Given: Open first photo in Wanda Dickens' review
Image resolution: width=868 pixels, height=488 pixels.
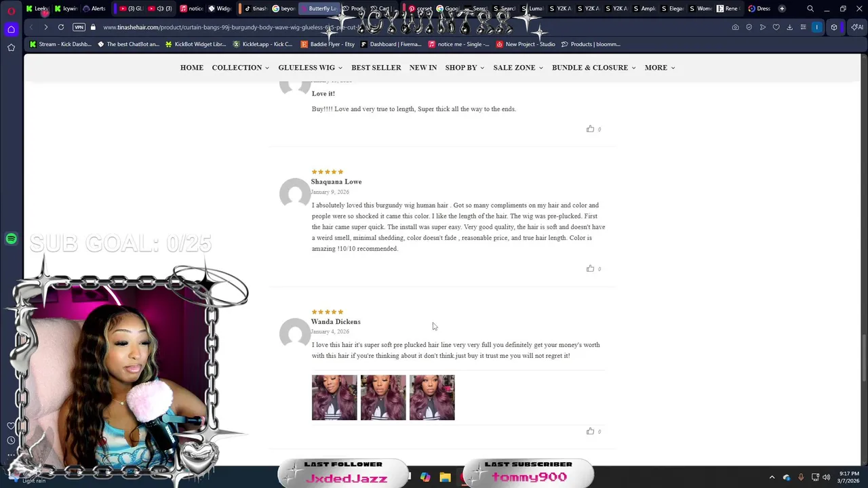Looking at the screenshot, I should 334,398.
